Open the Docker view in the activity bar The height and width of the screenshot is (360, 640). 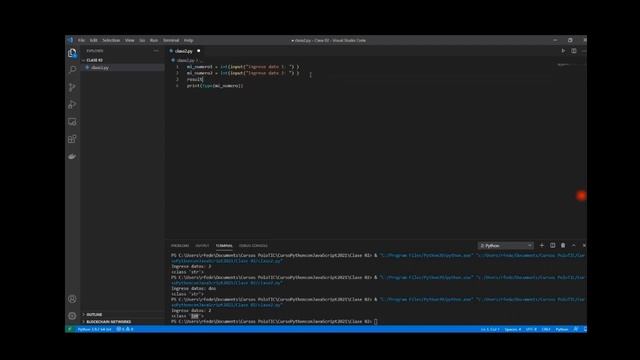[72, 156]
